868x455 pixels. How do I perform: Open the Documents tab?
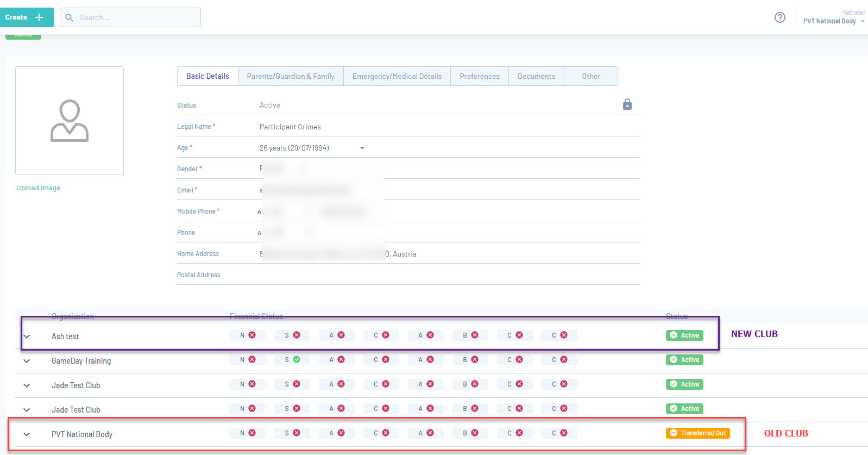[537, 76]
